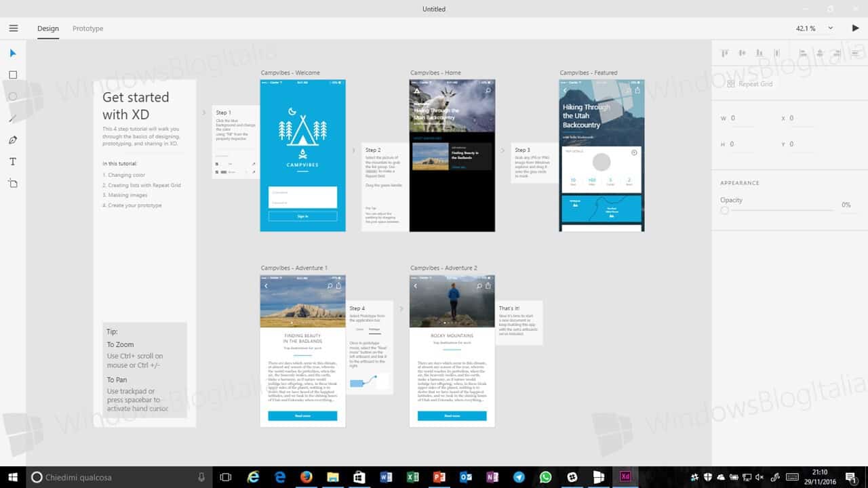Select the Pen tool
The height and width of the screenshot is (488, 868).
tap(13, 140)
